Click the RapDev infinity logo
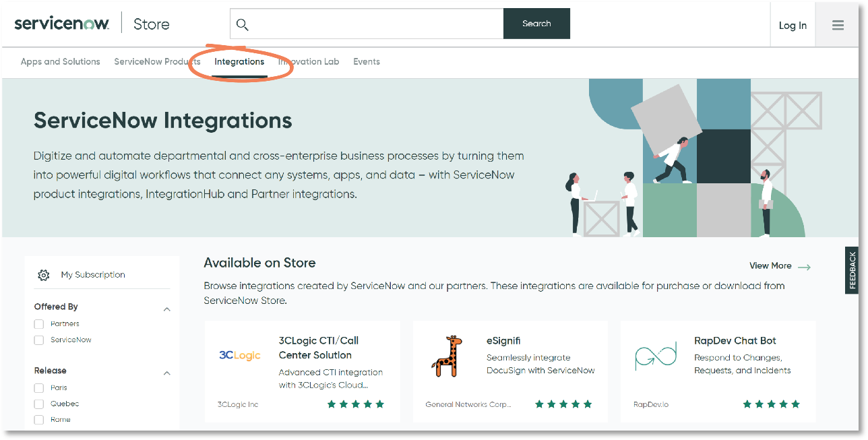868x440 pixels. 655,356
